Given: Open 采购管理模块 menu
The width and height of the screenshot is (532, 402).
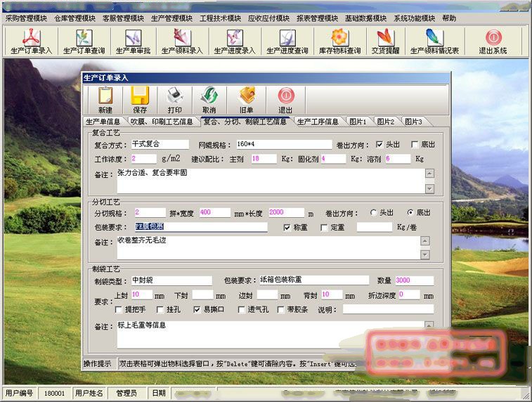Looking at the screenshot, I should tap(26, 18).
